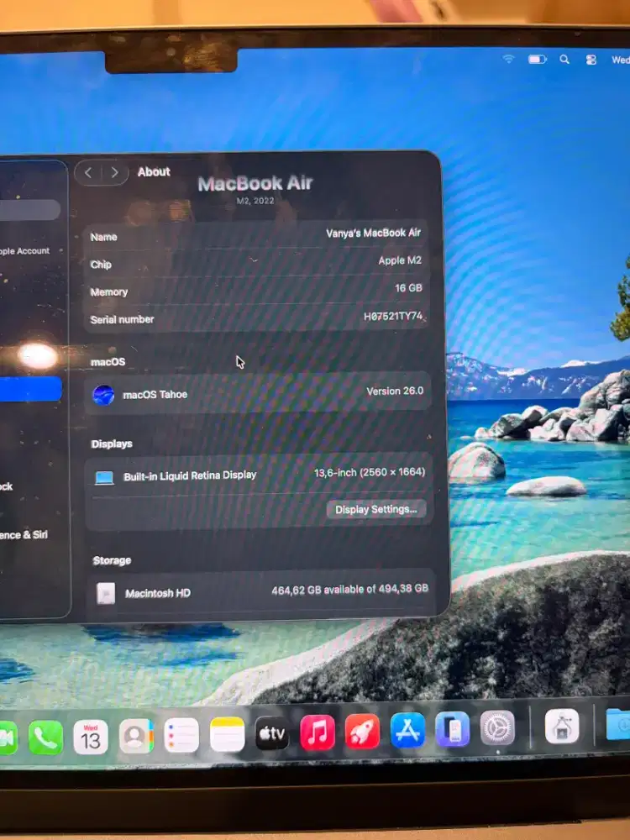Image resolution: width=630 pixels, height=840 pixels.
Task: Select Apple Account in the sidebar
Action: 24,250
